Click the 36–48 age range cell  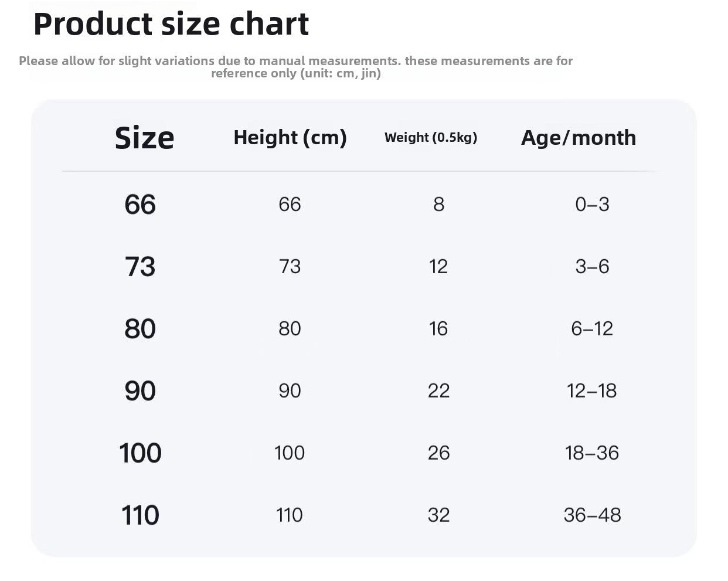tap(592, 515)
